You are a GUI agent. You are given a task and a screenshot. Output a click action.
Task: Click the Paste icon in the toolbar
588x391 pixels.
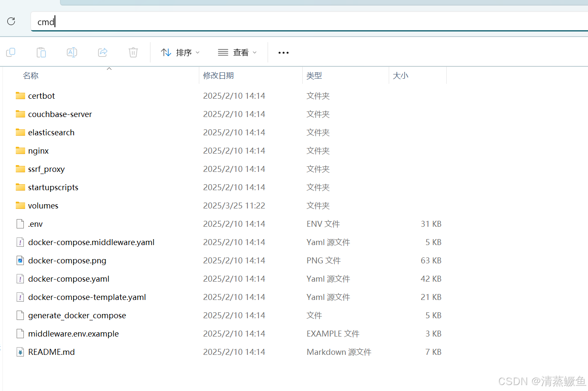[41, 52]
